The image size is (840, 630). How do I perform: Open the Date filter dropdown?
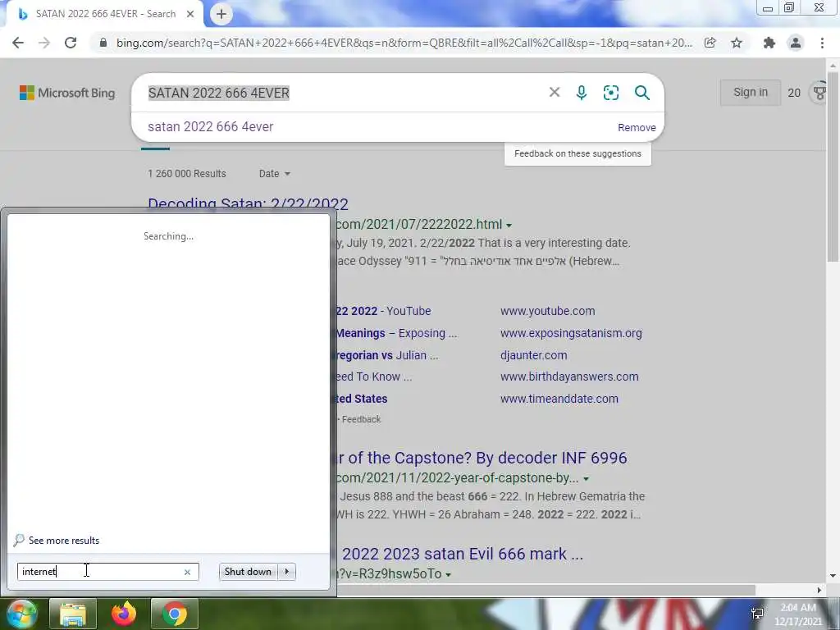[x=274, y=174]
